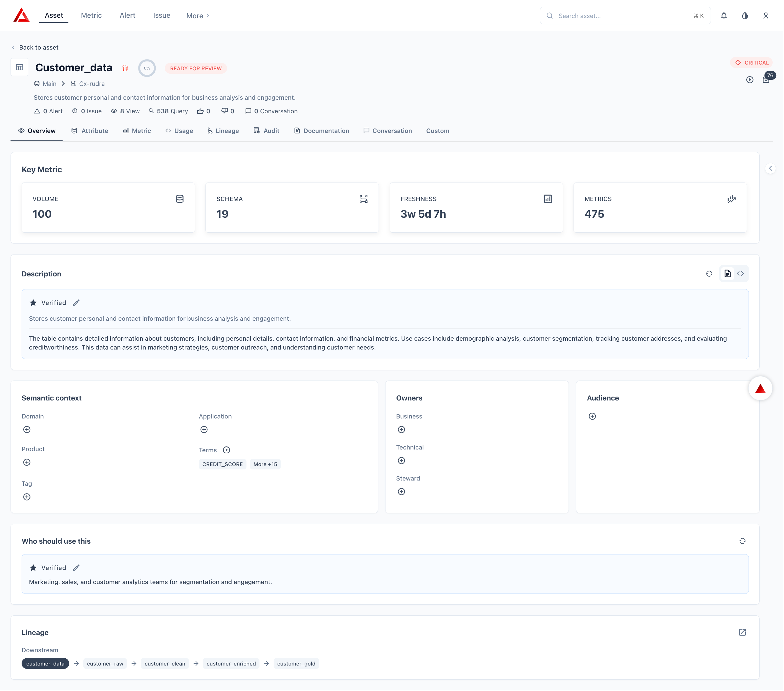Expand the More +15 terms chip
The width and height of the screenshot is (784, 691).
(265, 465)
